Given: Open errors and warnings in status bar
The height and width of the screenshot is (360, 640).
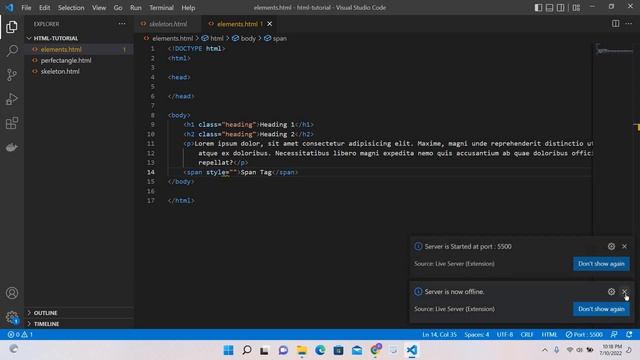Looking at the screenshot, I should tap(20, 334).
